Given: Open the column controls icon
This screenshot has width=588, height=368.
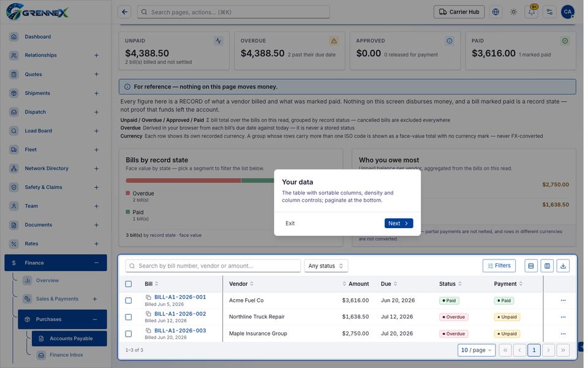Looking at the screenshot, I should click(547, 266).
